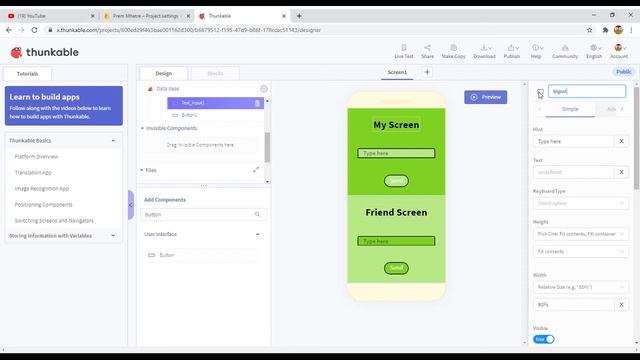
Task: Open the Community page
Action: coord(565,51)
